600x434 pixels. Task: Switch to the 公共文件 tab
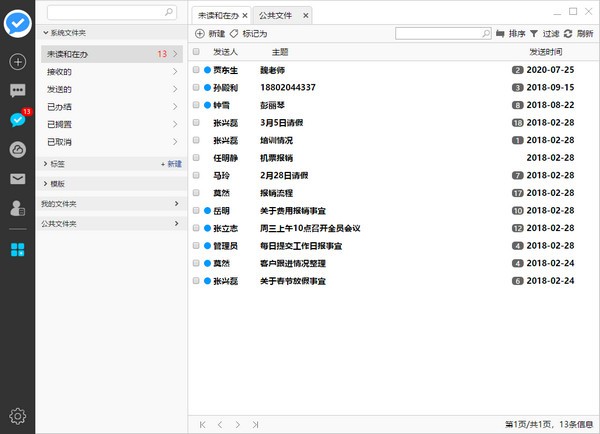pyautogui.click(x=274, y=15)
